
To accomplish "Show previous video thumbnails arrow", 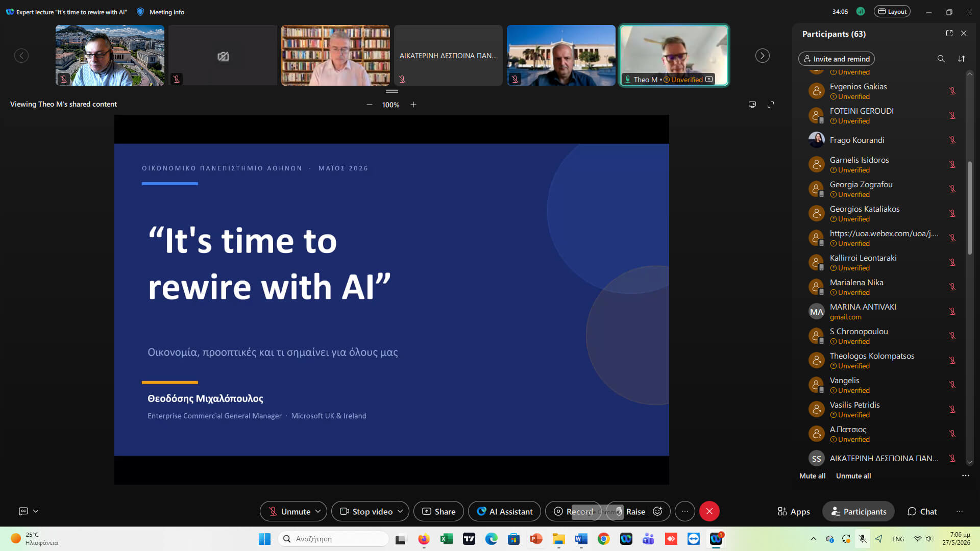I will (x=21, y=56).
